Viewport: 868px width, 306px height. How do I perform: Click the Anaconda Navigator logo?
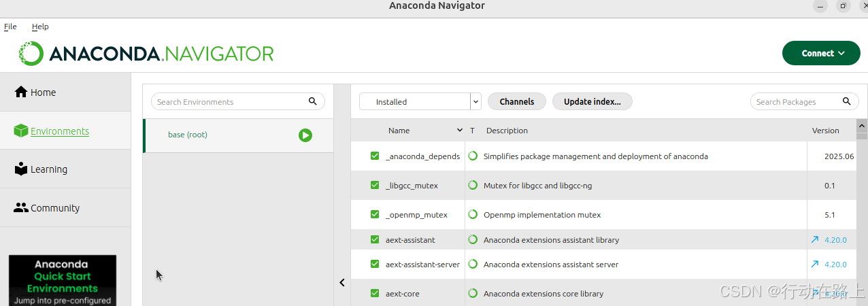[146, 53]
